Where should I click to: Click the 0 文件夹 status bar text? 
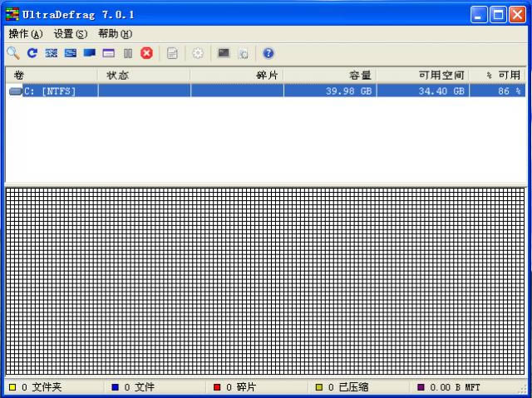coord(42,387)
